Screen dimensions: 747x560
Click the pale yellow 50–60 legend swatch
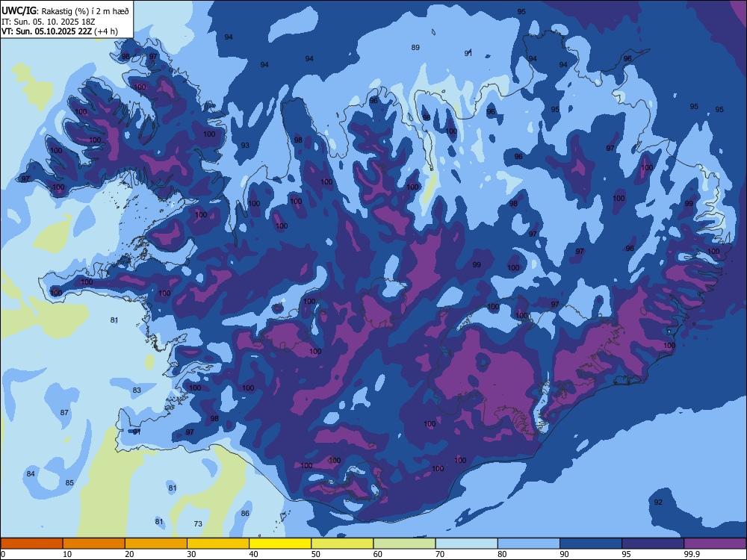(x=342, y=544)
